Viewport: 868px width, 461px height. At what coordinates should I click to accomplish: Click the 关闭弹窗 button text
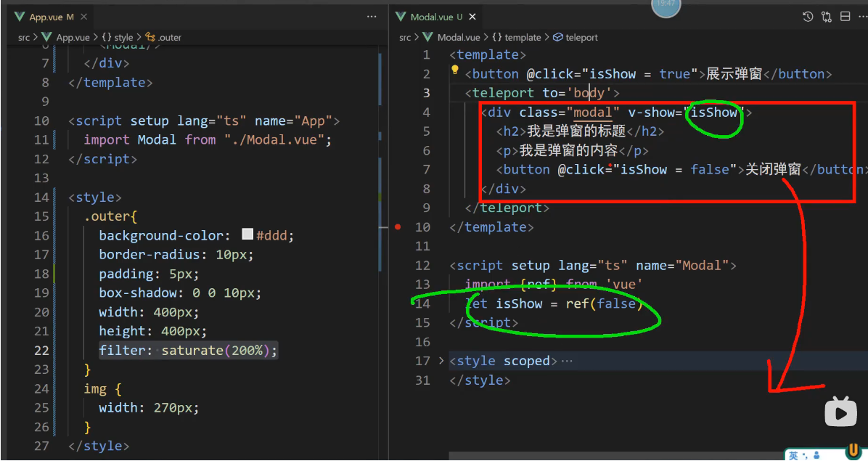(773, 169)
